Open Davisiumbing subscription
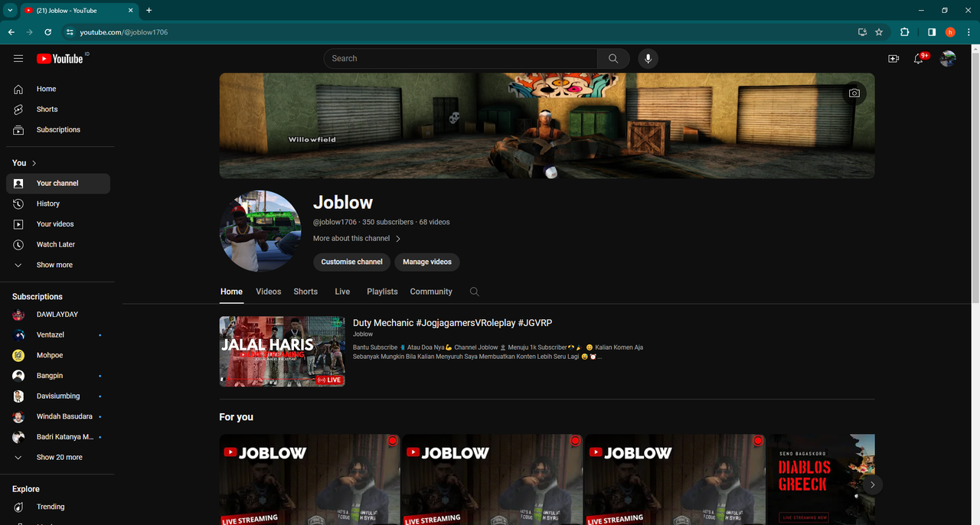Viewport: 980px width, 525px height. (x=58, y=396)
